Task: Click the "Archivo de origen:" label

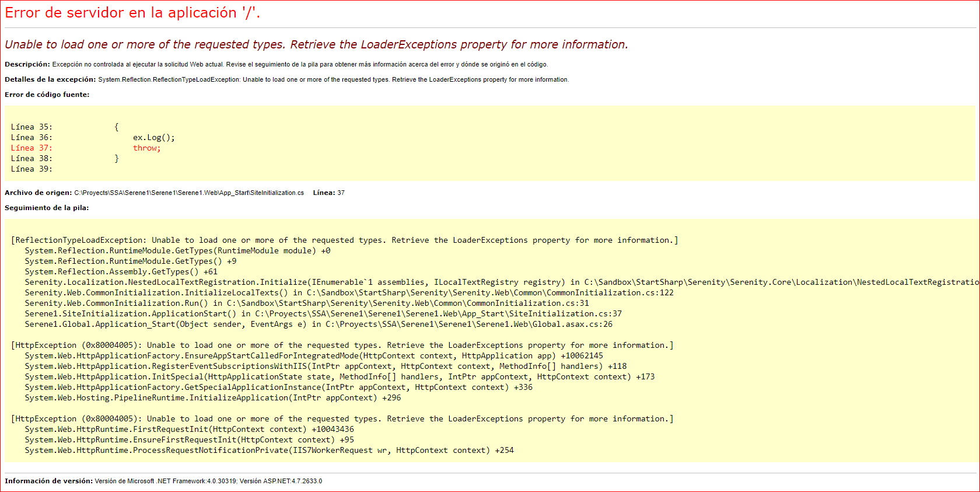Action: click(38, 193)
